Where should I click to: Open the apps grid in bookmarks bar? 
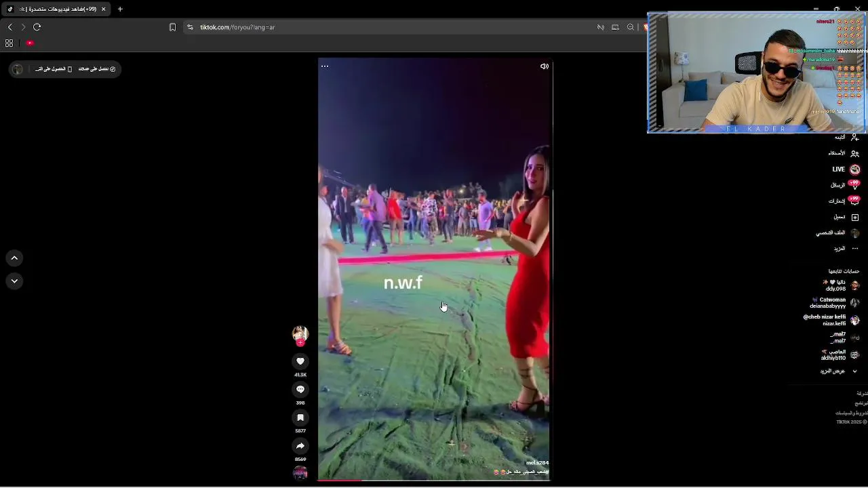pyautogui.click(x=9, y=43)
